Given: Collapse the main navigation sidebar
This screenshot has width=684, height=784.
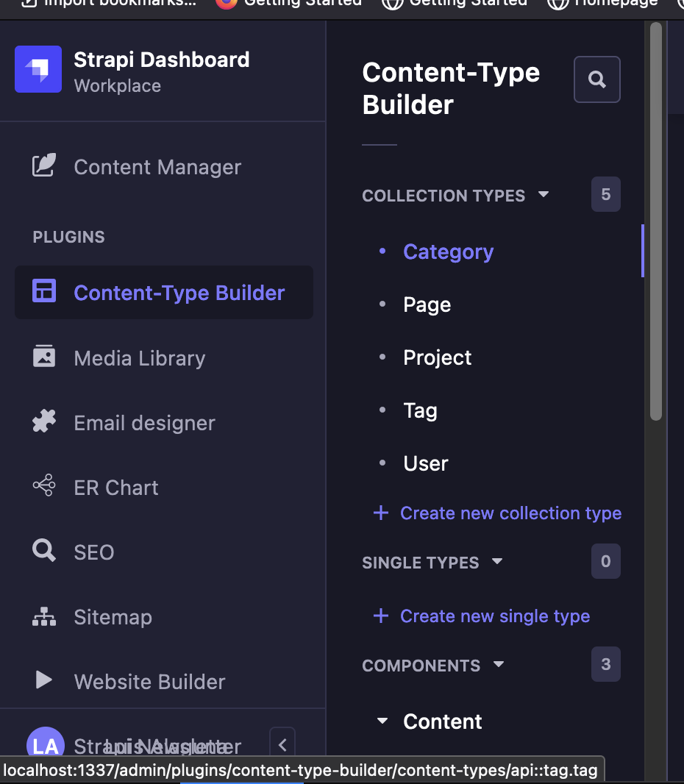Looking at the screenshot, I should 282,743.
